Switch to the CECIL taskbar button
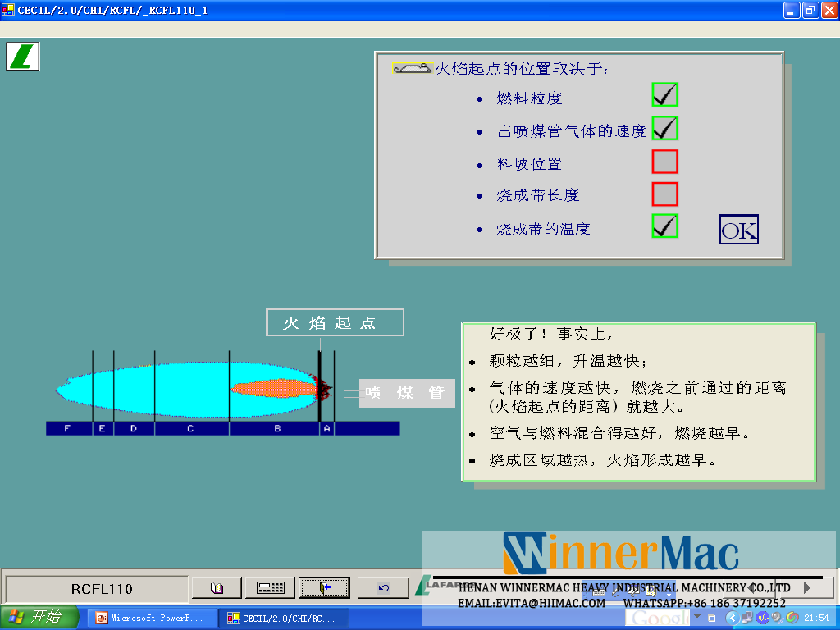This screenshot has height=630, width=840. pyautogui.click(x=284, y=619)
